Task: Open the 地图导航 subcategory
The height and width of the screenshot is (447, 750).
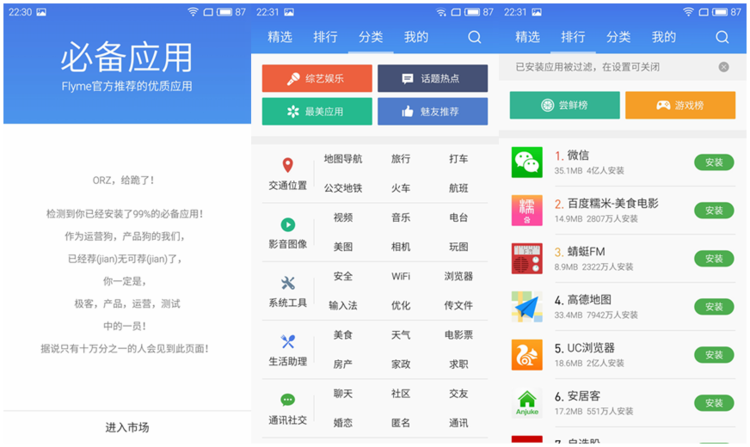Action: pos(343,159)
